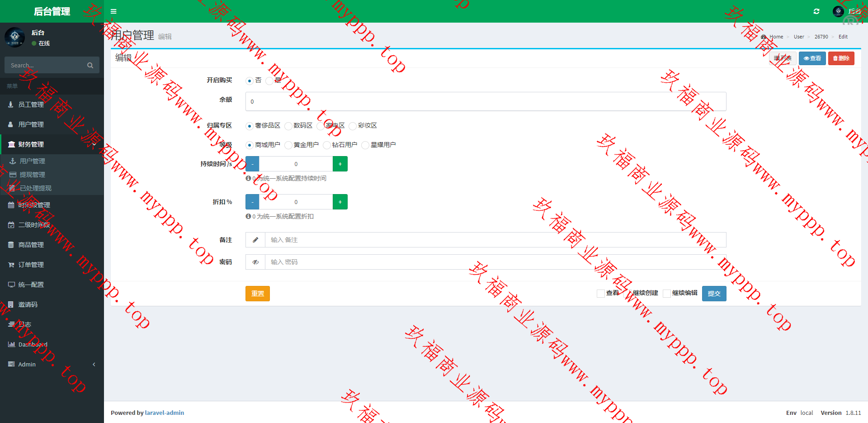
Task: Click the 余额 input field
Action: tap(486, 101)
